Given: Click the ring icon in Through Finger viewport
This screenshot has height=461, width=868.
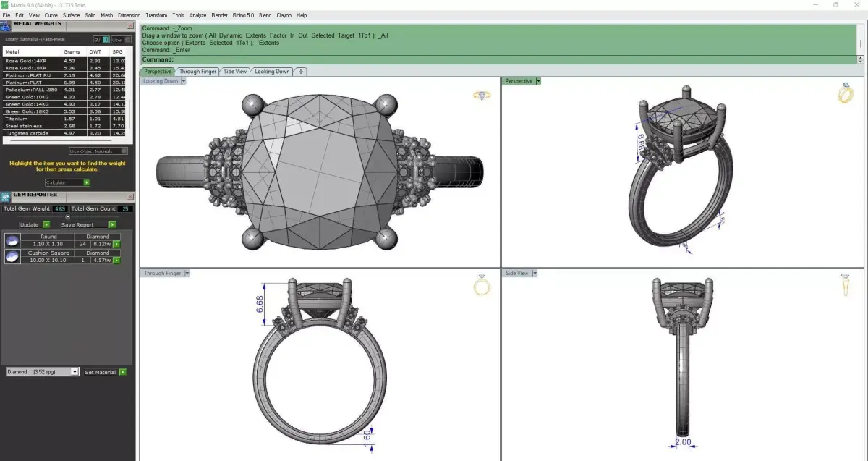Looking at the screenshot, I should [482, 285].
